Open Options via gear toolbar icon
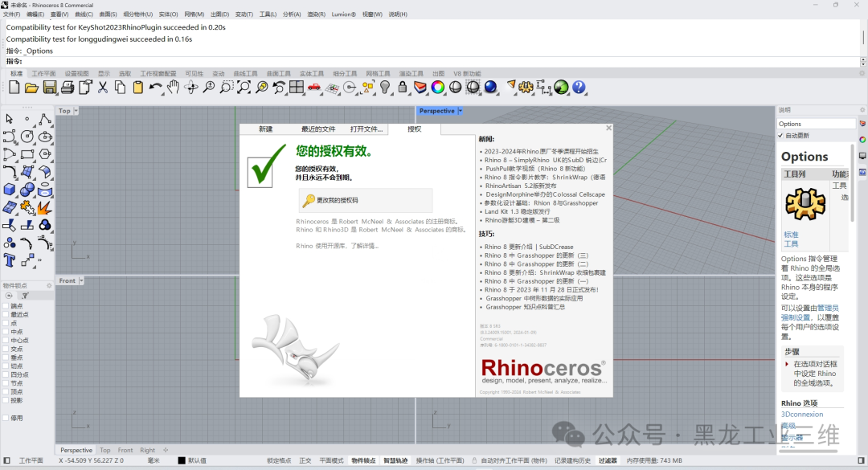Viewport: 868px width, 470px height. pos(526,88)
